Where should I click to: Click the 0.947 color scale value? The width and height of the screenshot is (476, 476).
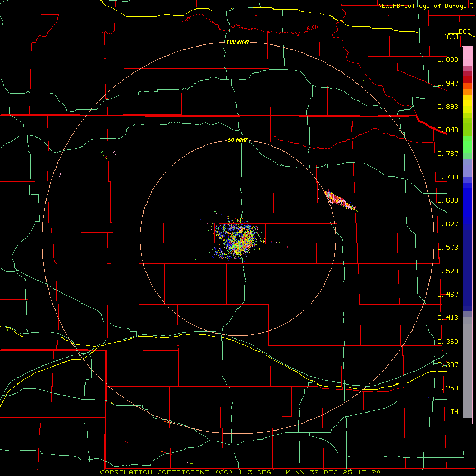pyautogui.click(x=448, y=83)
